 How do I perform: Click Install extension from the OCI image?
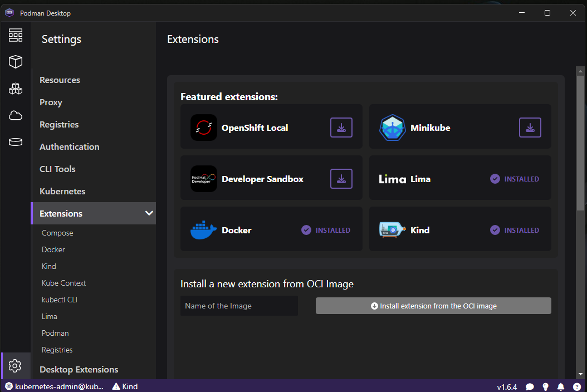433,306
